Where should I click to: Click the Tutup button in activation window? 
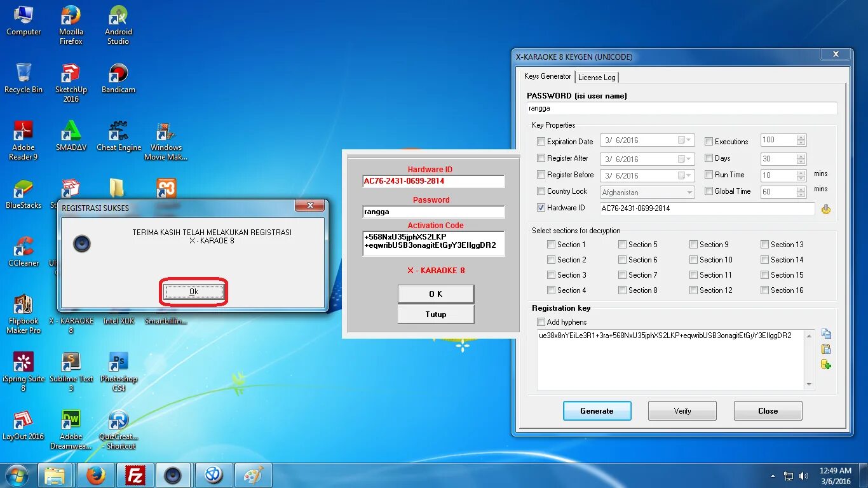click(x=436, y=315)
